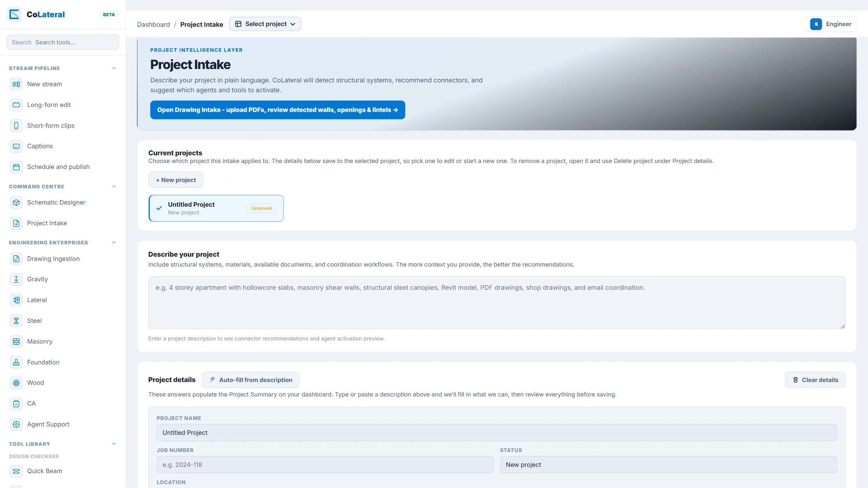868x488 pixels.
Task: Click the Clear details button
Action: (x=815, y=380)
